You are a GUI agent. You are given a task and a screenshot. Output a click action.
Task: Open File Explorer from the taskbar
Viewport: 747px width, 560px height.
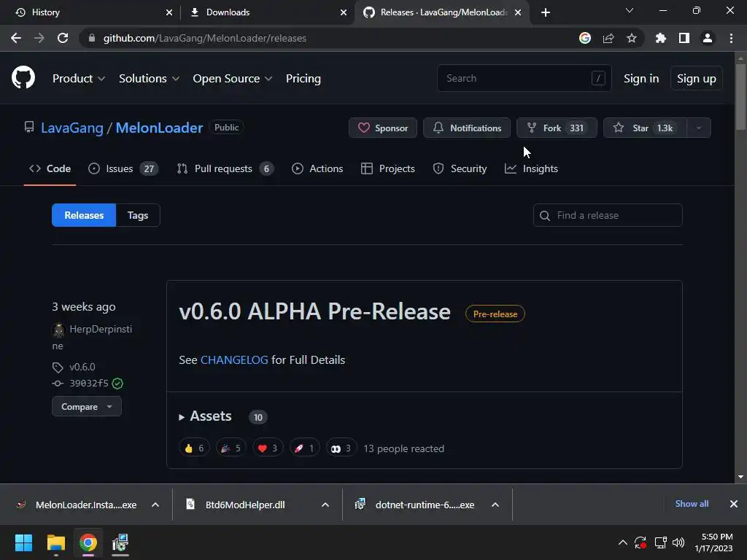(x=55, y=542)
